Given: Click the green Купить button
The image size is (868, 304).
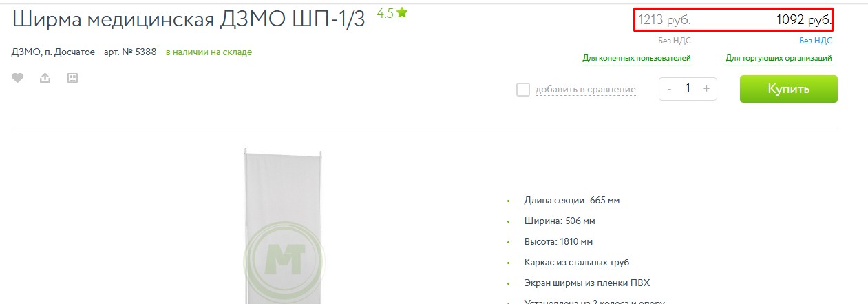Looking at the screenshot, I should tap(789, 89).
